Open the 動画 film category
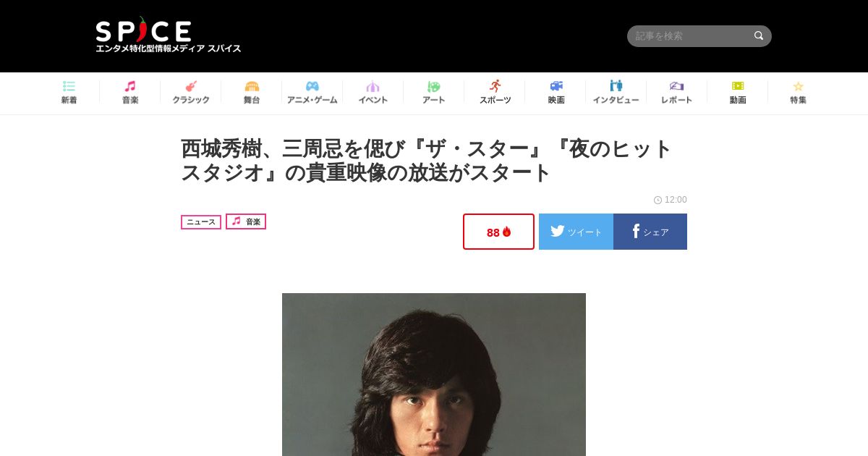Viewport: 868px width, 456px height. point(738,93)
